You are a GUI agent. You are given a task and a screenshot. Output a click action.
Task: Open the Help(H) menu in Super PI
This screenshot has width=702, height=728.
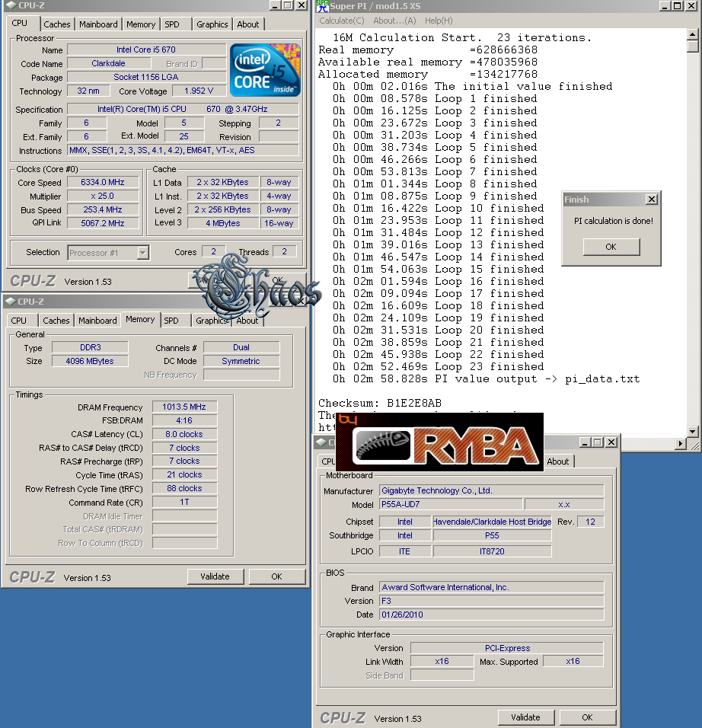click(x=439, y=21)
